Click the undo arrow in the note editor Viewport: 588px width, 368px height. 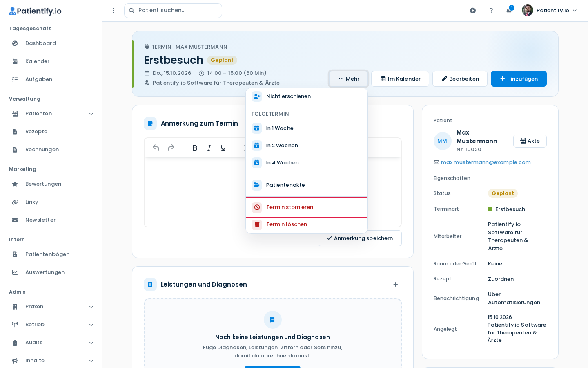(156, 148)
